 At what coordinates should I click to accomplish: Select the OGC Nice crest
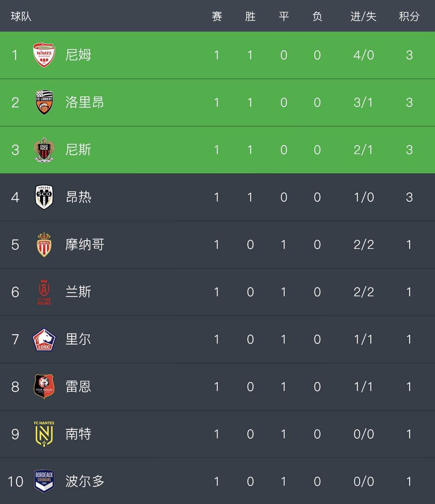tap(44, 150)
